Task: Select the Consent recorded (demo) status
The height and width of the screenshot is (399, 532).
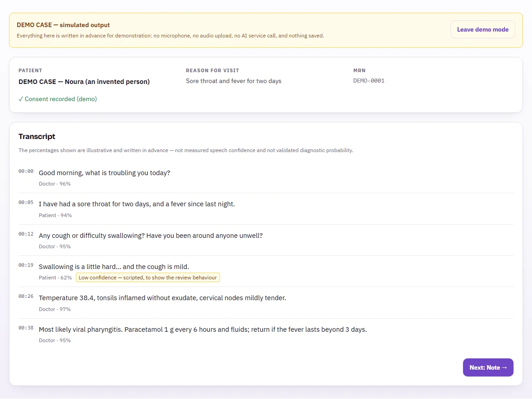Action: tap(58, 99)
